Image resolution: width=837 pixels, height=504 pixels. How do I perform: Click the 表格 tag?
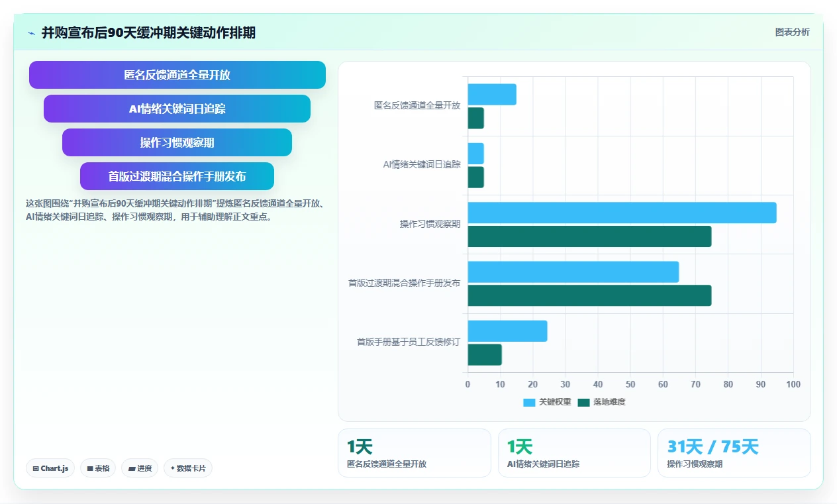coord(98,468)
